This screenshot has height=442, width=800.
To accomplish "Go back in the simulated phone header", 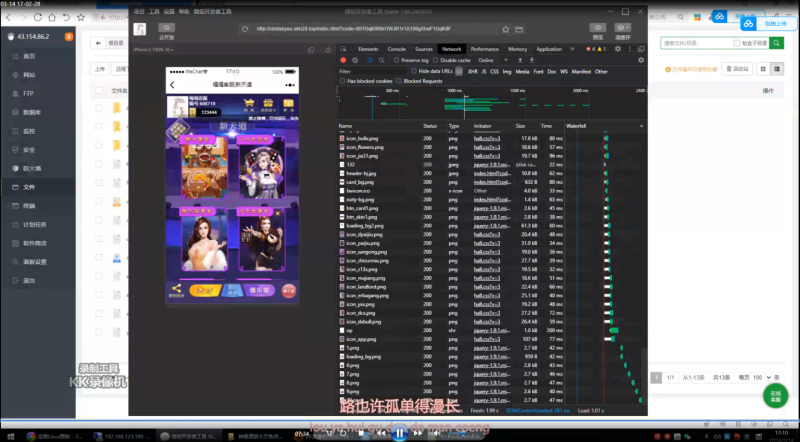I will tap(172, 85).
